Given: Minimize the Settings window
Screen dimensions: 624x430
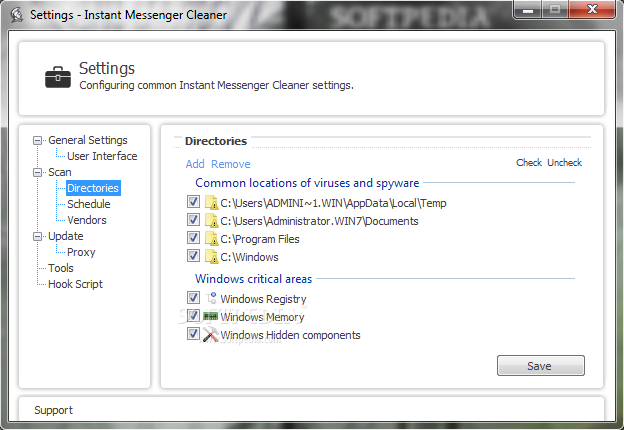Looking at the screenshot, I should pos(528,10).
